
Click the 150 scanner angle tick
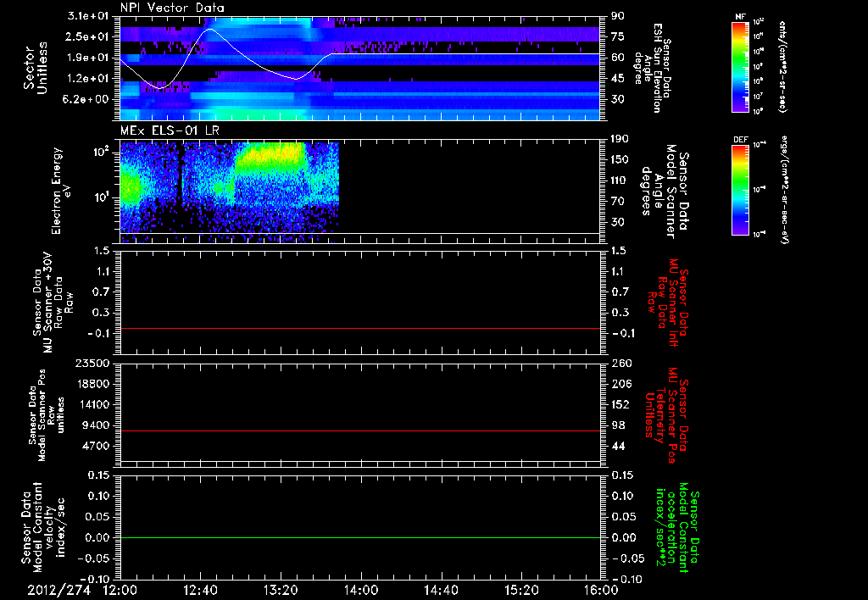(620, 159)
